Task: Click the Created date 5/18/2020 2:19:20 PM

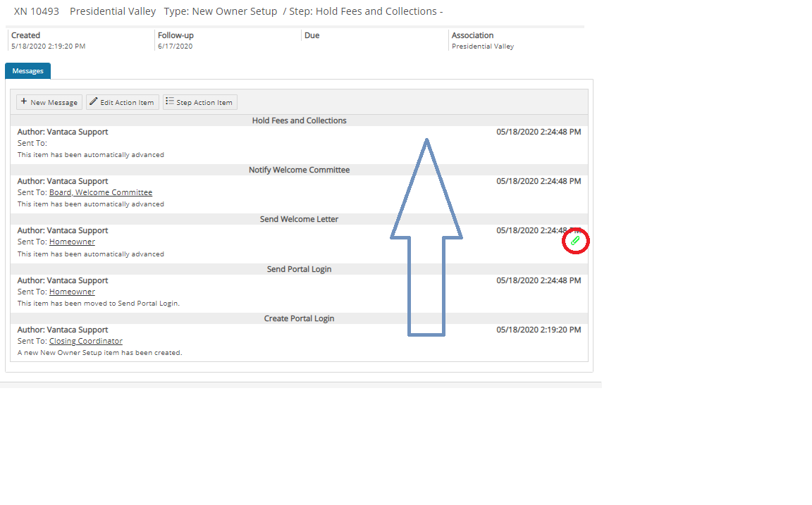Action: point(48,46)
